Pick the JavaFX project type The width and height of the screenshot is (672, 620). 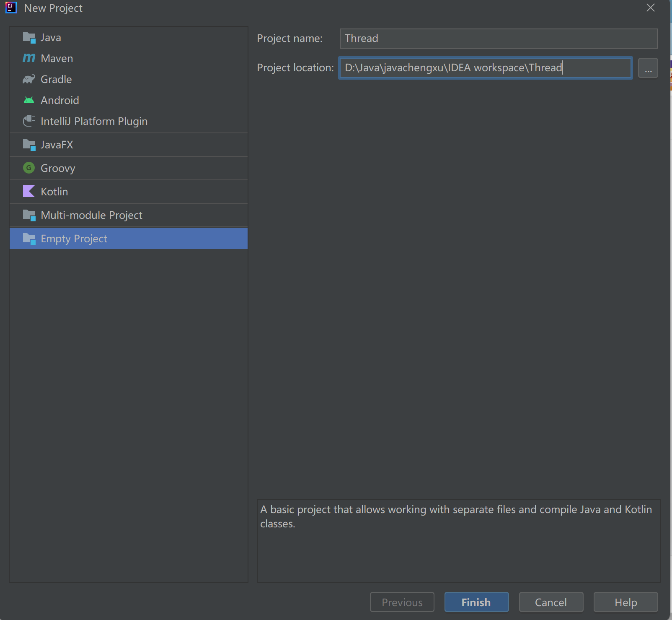coord(129,145)
